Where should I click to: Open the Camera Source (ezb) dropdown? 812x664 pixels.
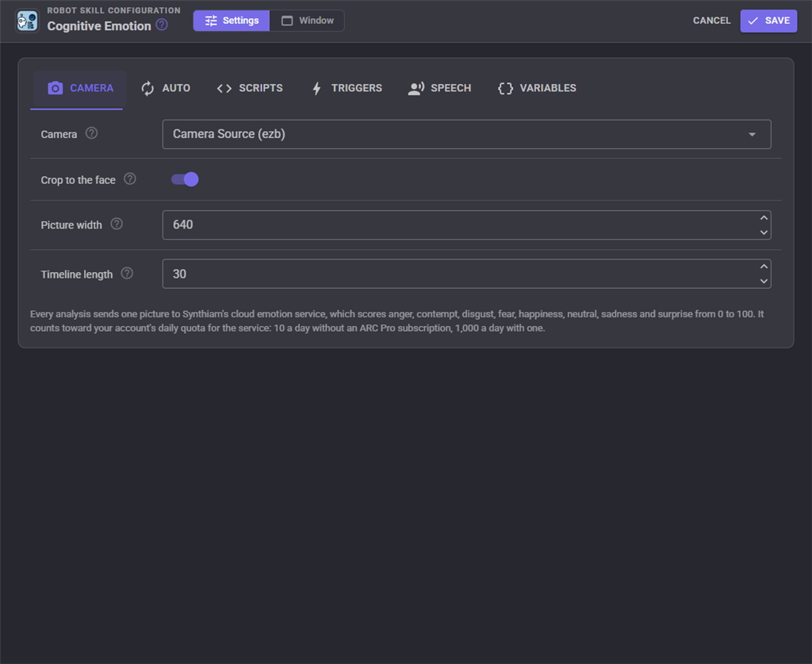click(x=466, y=134)
